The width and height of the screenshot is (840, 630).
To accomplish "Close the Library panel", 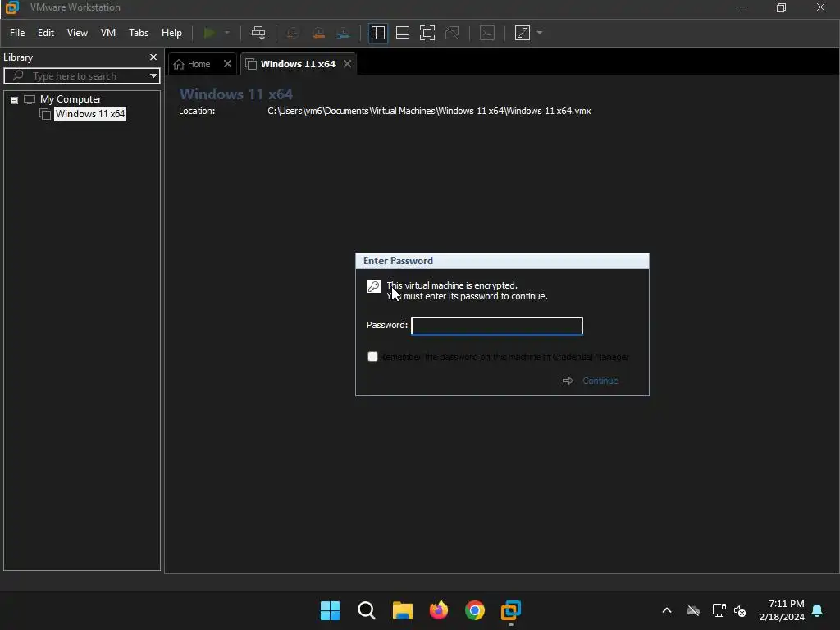I will point(153,57).
